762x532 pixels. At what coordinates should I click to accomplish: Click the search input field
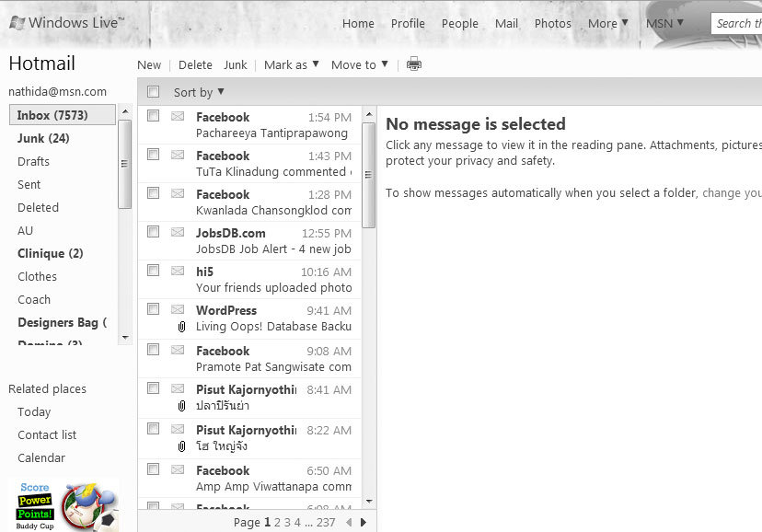(x=736, y=23)
